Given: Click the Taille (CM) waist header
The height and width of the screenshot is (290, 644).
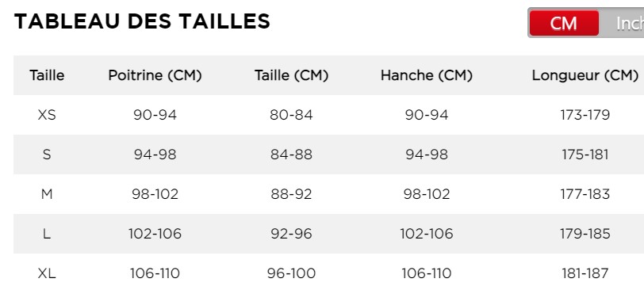Looking at the screenshot, I should 291,75.
